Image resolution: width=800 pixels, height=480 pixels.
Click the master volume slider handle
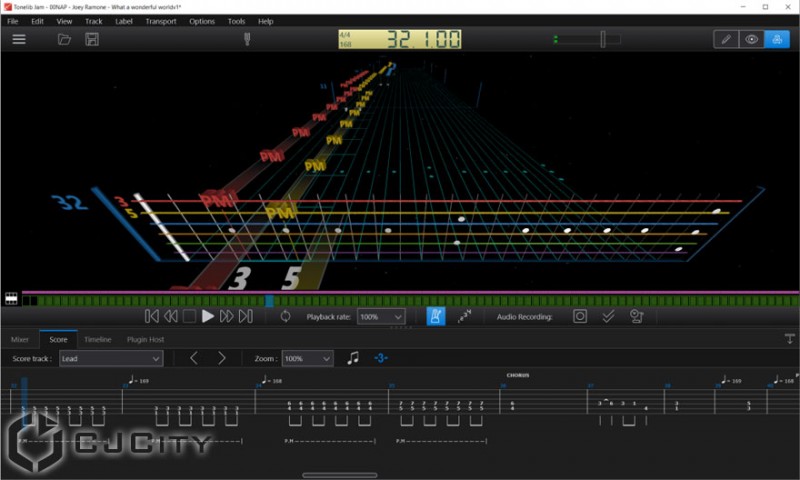tap(602, 39)
